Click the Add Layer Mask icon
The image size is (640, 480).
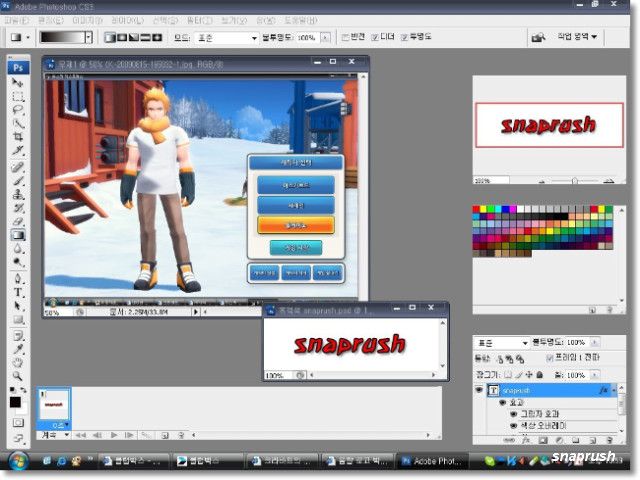(x=543, y=440)
